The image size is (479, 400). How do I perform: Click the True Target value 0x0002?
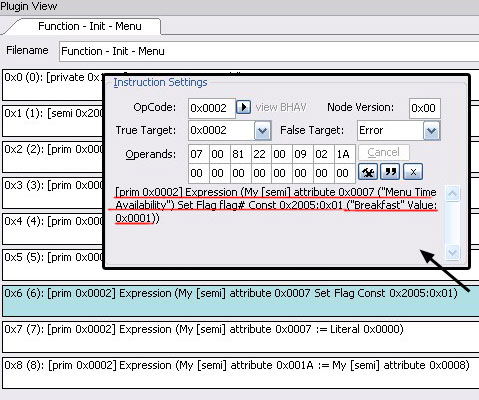point(221,130)
